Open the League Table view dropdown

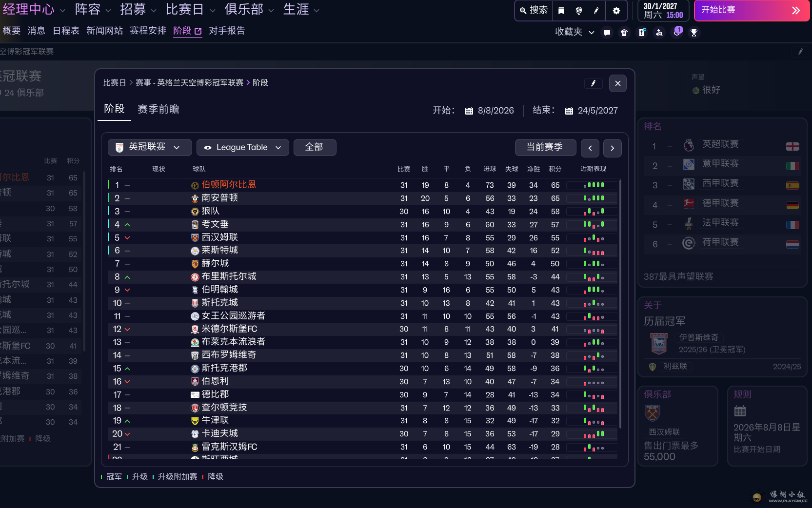tap(242, 147)
